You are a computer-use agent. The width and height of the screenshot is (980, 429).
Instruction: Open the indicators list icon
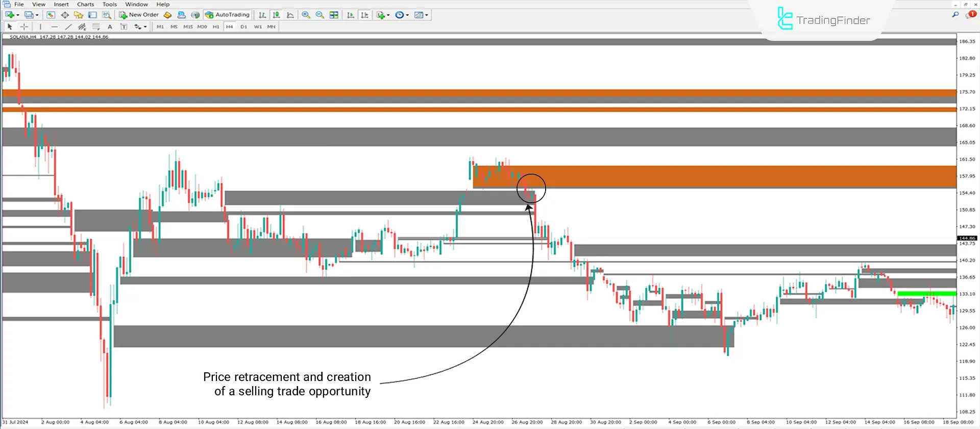point(380,15)
